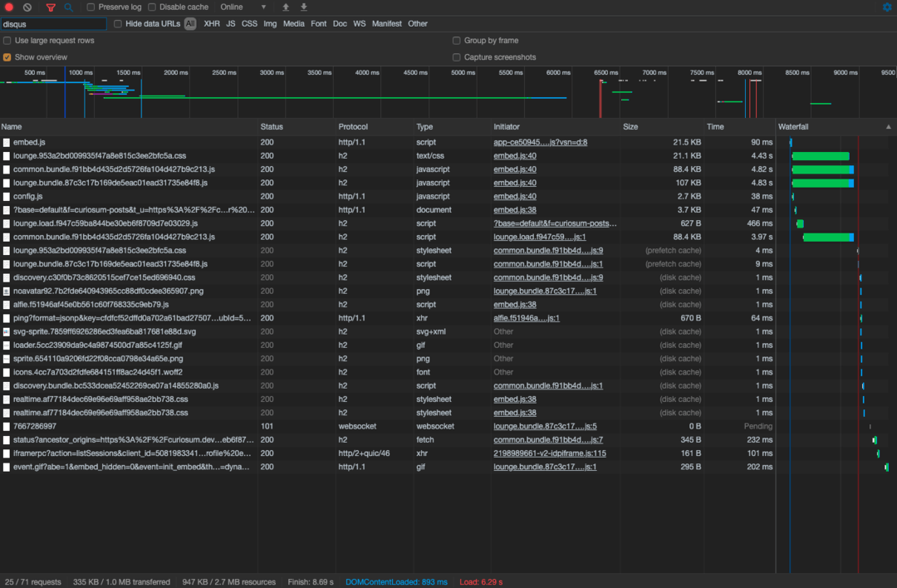Filter requests by Img

coord(270,24)
